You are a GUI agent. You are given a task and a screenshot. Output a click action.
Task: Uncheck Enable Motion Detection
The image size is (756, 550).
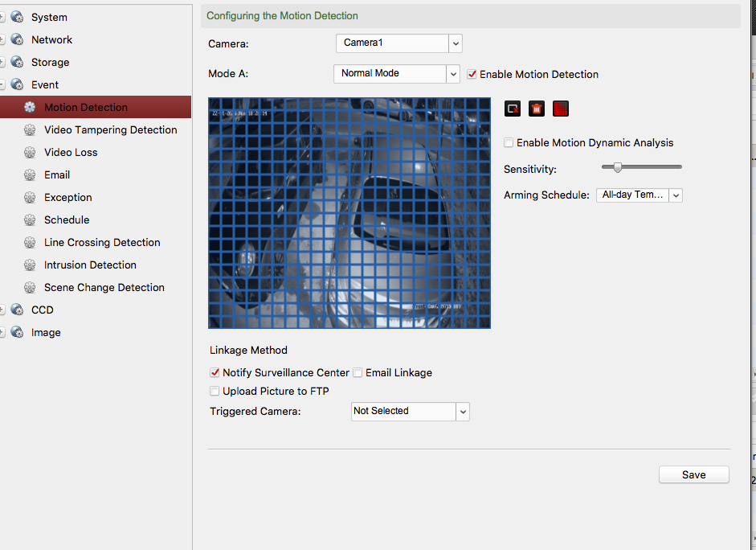click(472, 74)
